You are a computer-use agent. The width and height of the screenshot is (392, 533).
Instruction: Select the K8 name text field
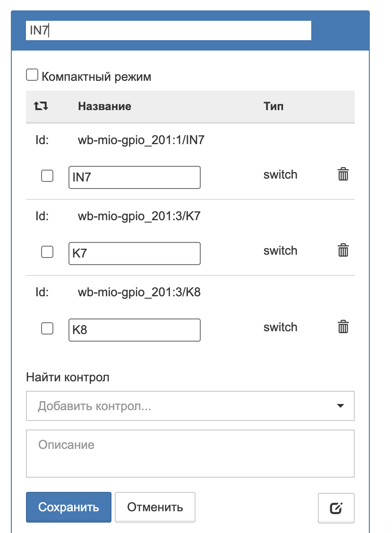click(x=134, y=330)
